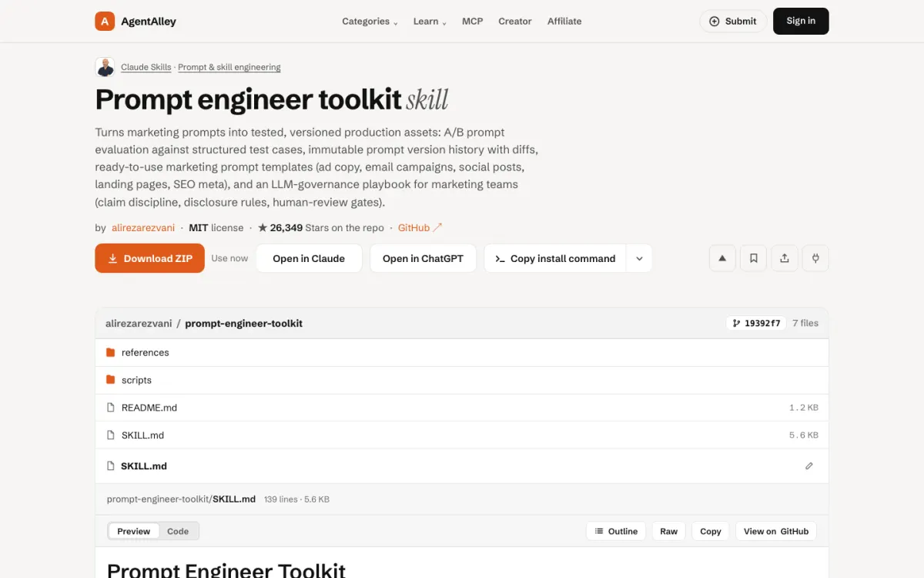Open the Outline panel button
Screen dimensions: 924x578
616,531
